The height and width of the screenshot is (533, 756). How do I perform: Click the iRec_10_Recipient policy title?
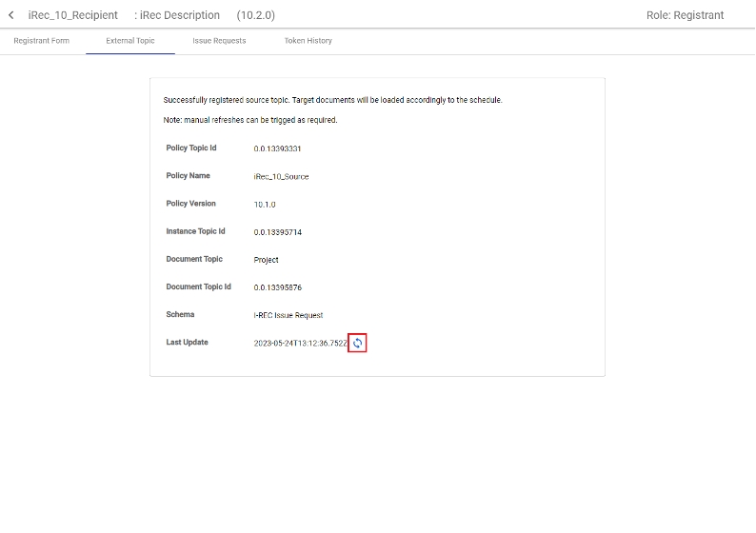point(73,15)
